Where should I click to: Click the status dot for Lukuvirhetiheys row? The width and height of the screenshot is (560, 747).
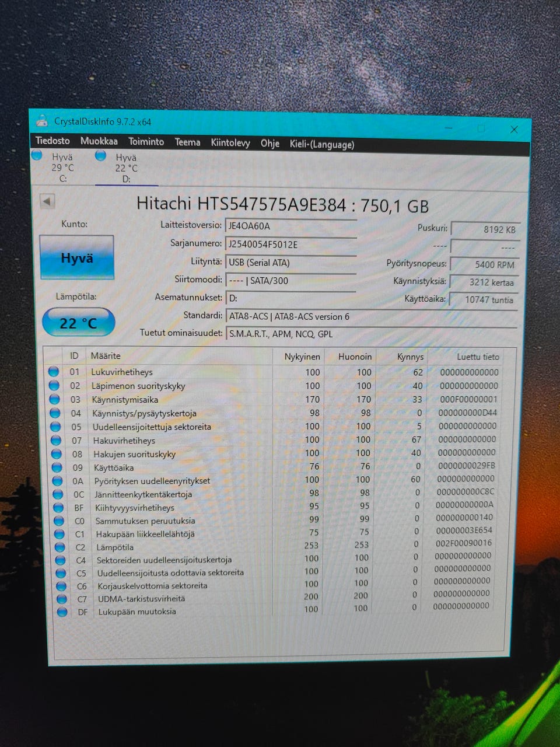click(x=54, y=371)
